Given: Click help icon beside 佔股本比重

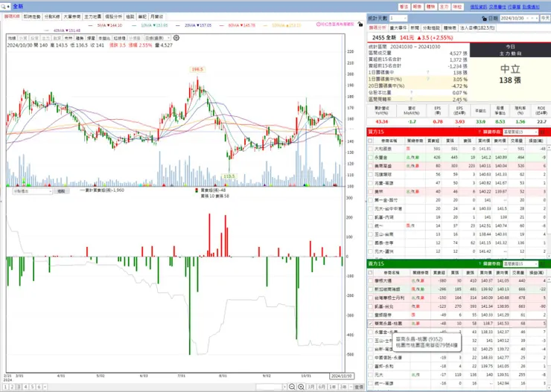Looking at the screenshot, I should (x=412, y=93).
